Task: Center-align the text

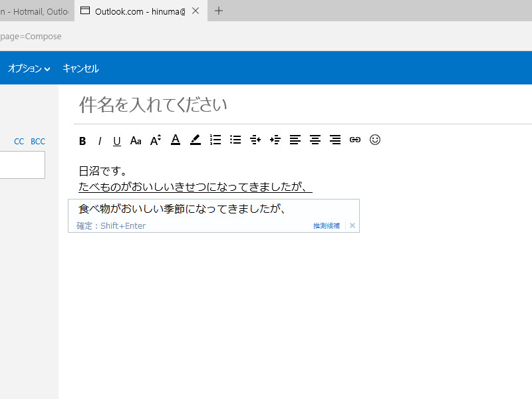Action: click(315, 140)
